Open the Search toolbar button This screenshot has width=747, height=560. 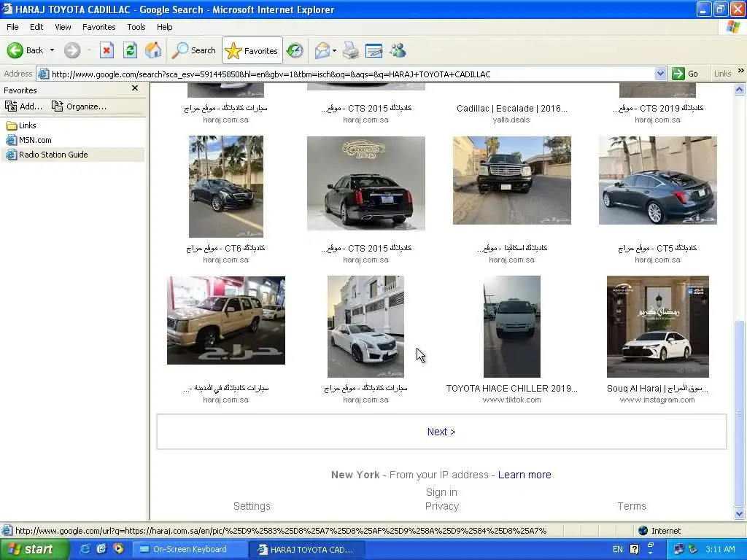coord(194,50)
